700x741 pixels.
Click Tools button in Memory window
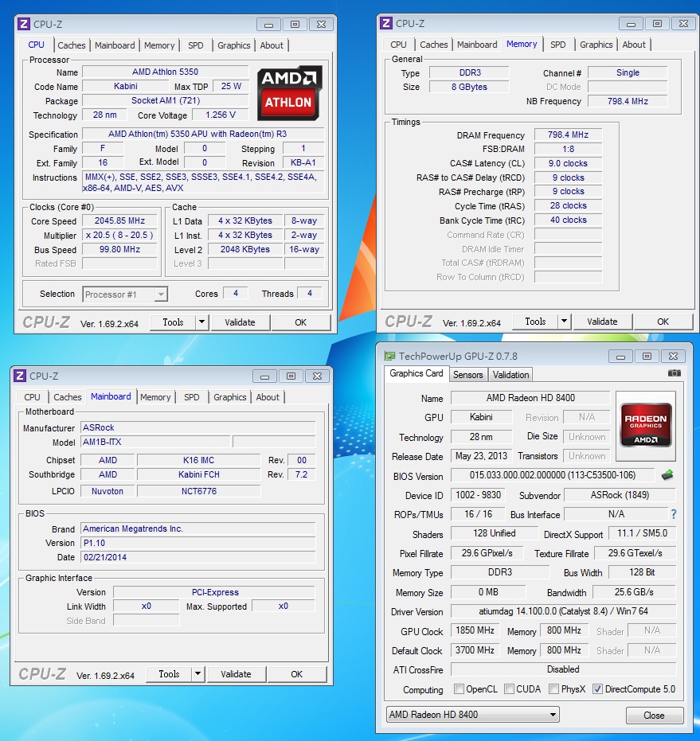535,322
